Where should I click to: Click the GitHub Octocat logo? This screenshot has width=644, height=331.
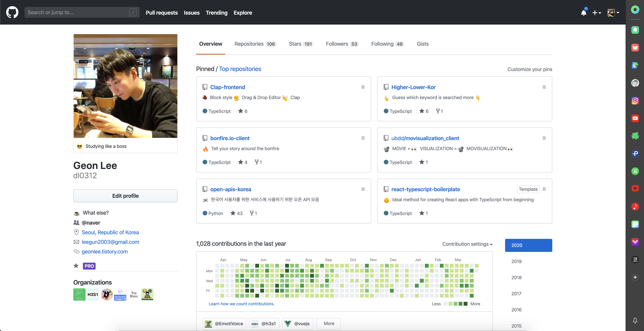coord(12,12)
